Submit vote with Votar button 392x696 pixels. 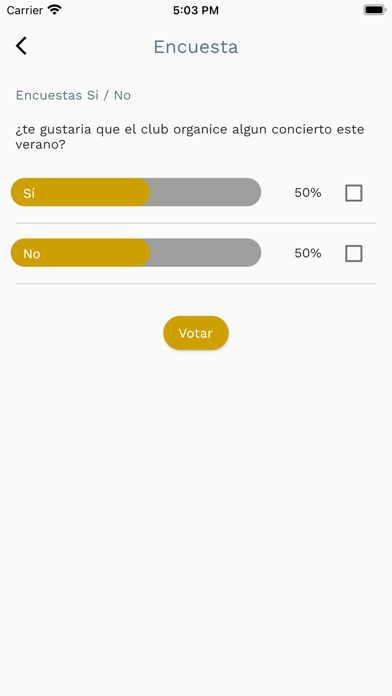[x=196, y=333]
